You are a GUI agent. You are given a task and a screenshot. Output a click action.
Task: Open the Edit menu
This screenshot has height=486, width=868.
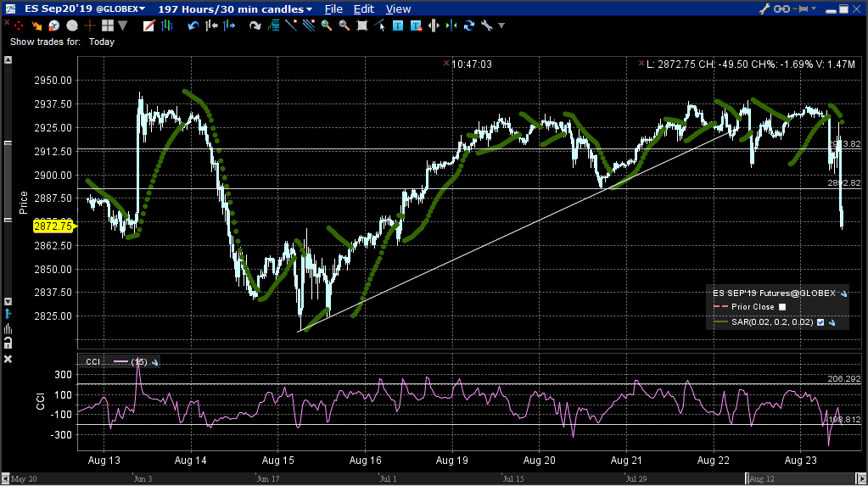[364, 8]
